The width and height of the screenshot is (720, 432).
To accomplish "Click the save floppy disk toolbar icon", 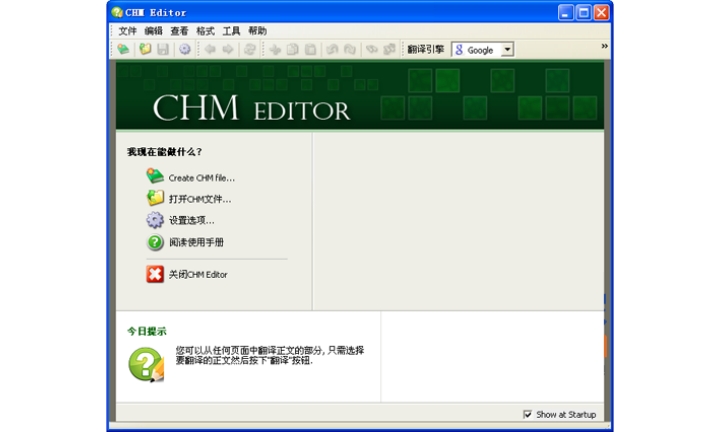I will (x=163, y=49).
